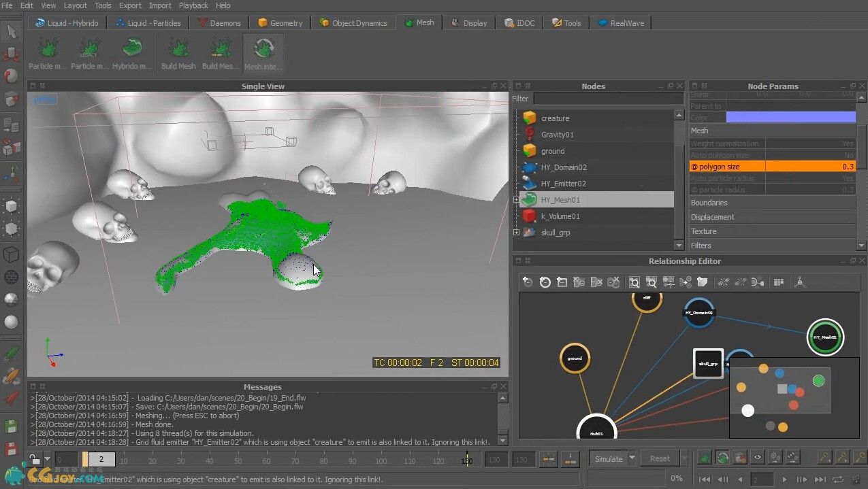Click the shaded sphere icon in left toolbar

tap(12, 321)
